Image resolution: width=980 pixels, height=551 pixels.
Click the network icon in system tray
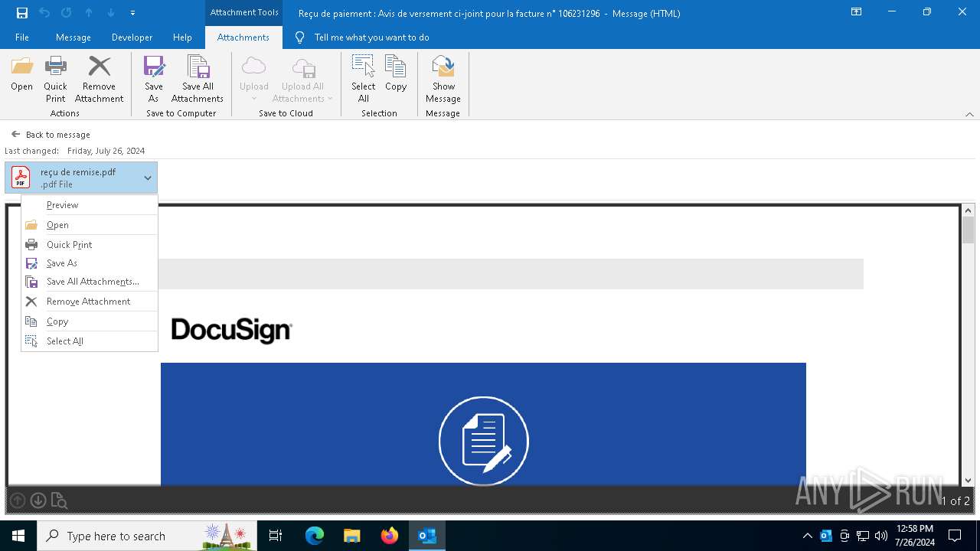(x=863, y=536)
